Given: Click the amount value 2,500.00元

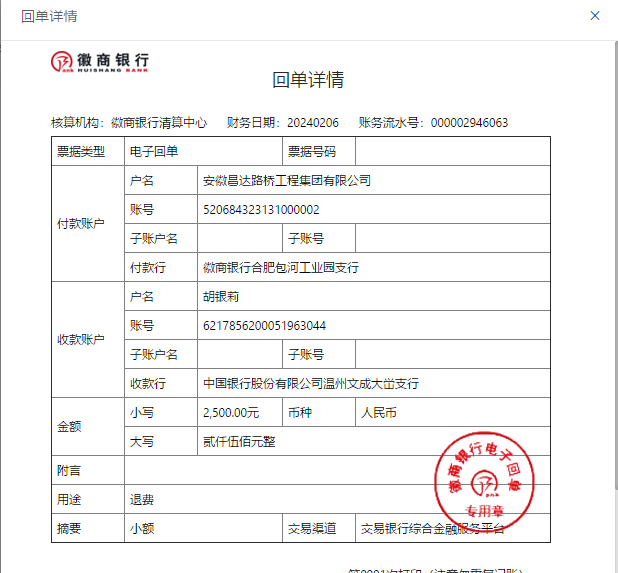Looking at the screenshot, I should pos(230,412).
